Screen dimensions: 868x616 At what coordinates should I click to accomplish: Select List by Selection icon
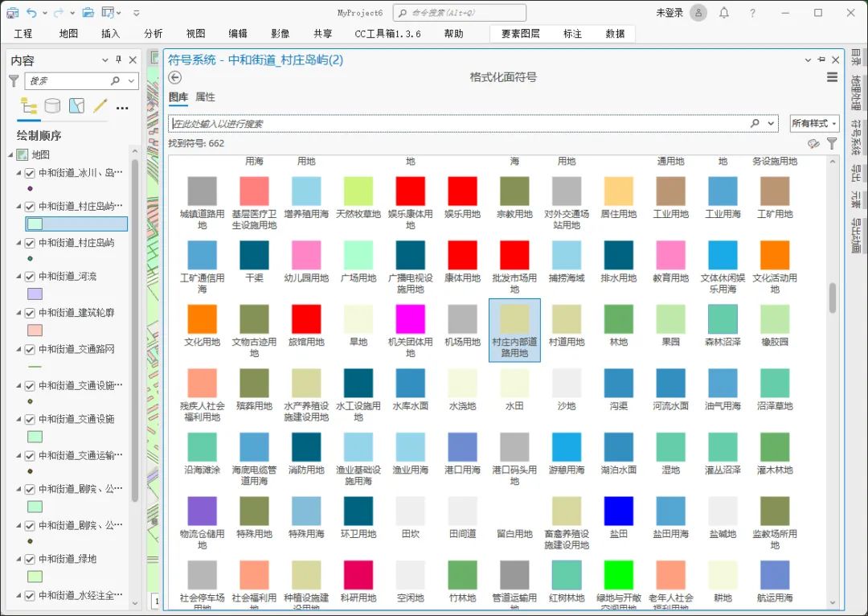tap(76, 105)
